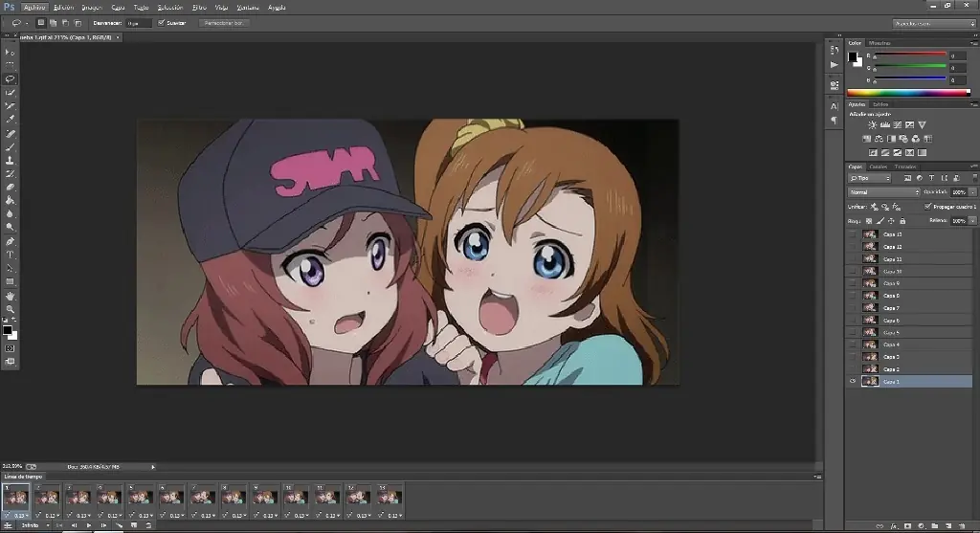Select the Lasso tool in the toolbox
This screenshot has width=980, height=533.
tap(11, 78)
